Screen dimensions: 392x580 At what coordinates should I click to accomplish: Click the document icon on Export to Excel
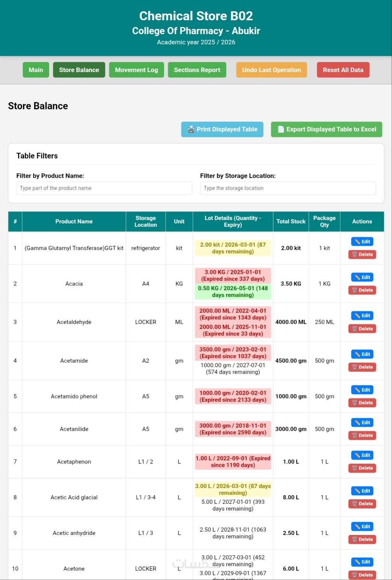[281, 129]
